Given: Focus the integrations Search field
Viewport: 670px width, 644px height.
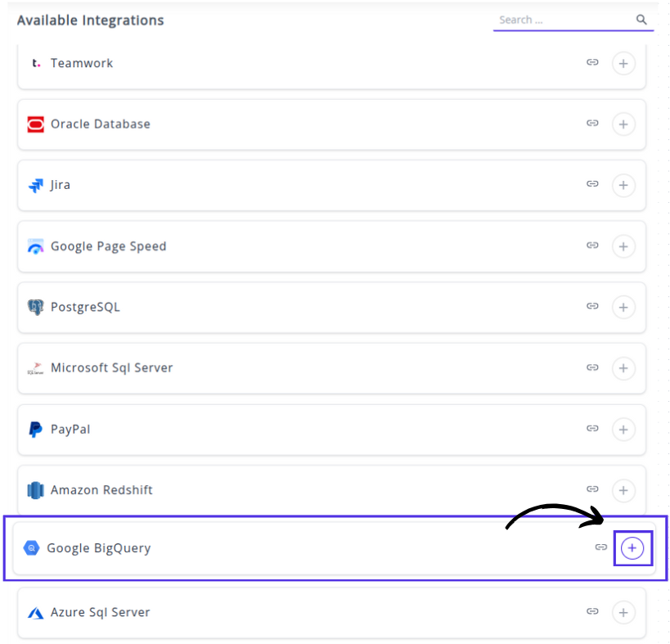Looking at the screenshot, I should tap(564, 20).
